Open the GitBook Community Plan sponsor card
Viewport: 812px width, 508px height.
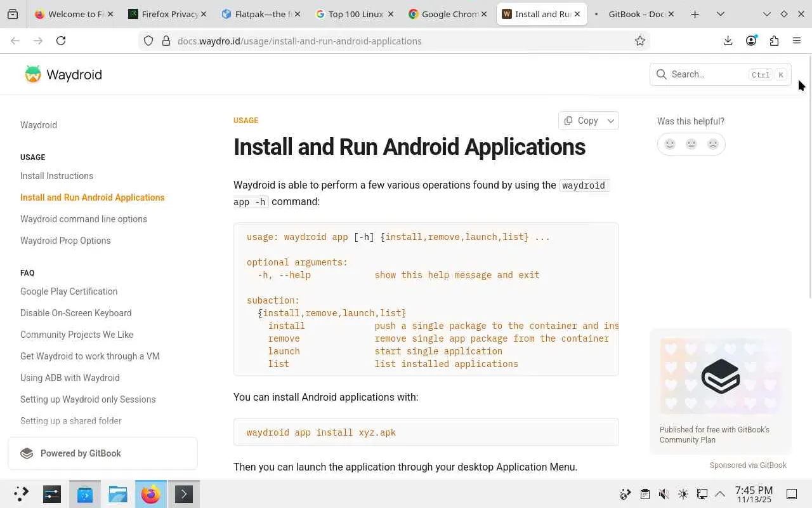(x=721, y=391)
